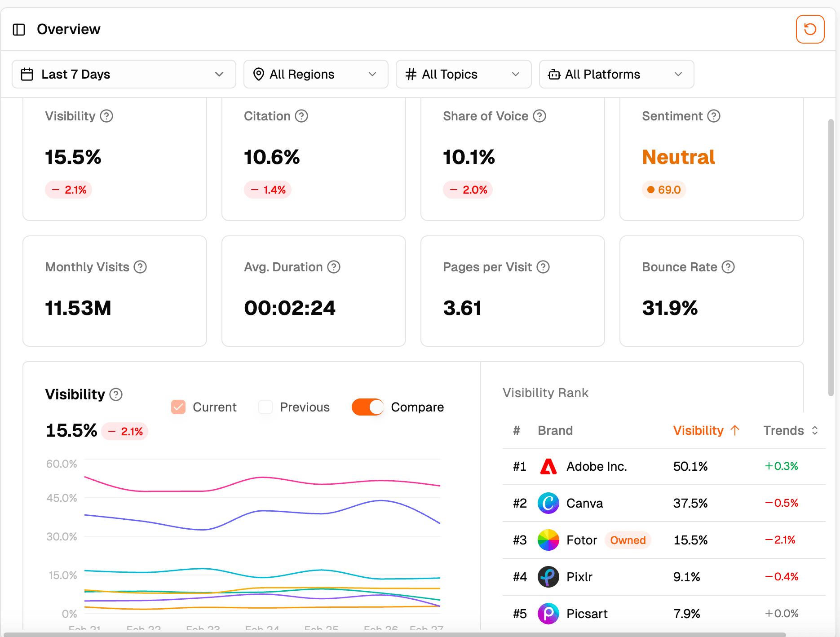
Task: Toggle the sidebar panel icon
Action: [19, 30]
